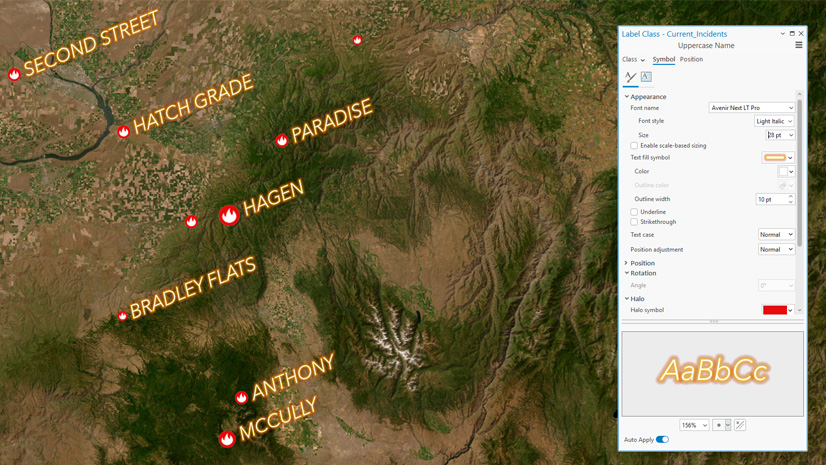Viewport: 826px width, 465px height.
Task: Expand the Position section
Action: click(x=626, y=263)
